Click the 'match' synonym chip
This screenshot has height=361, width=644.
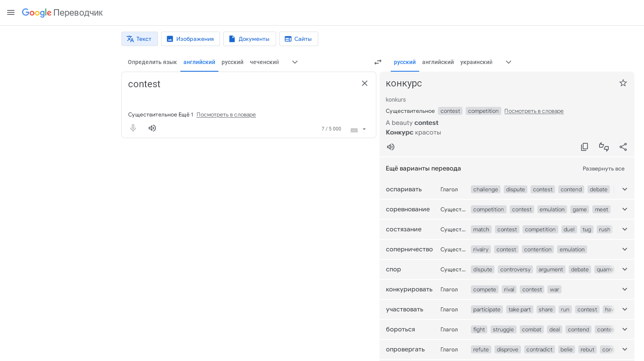click(x=481, y=229)
